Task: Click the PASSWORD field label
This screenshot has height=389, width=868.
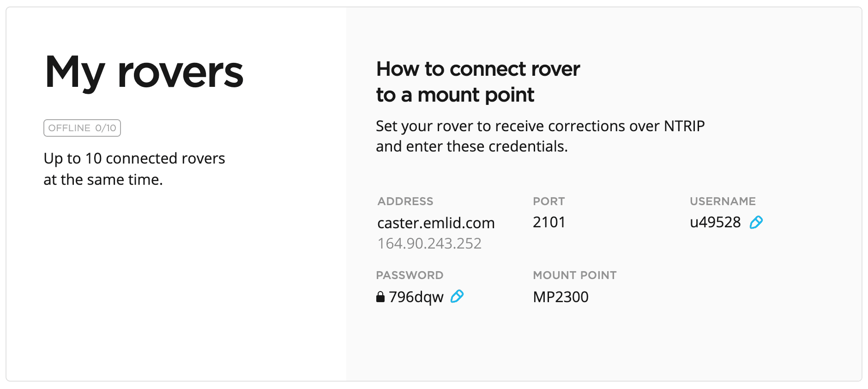Action: 409,275
